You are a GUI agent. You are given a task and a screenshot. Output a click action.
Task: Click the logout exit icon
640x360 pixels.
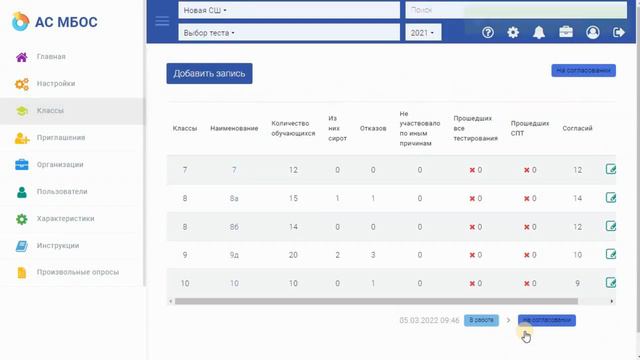[619, 32]
